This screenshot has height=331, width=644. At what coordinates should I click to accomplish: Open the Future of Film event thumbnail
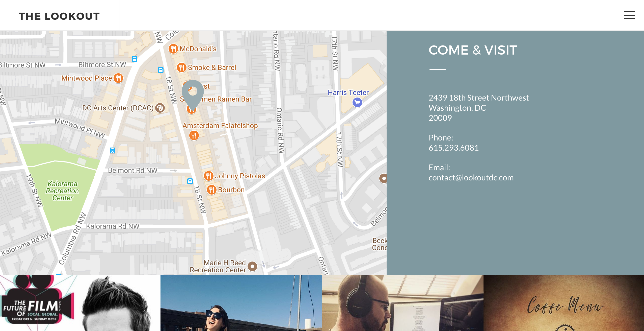[x=80, y=303]
